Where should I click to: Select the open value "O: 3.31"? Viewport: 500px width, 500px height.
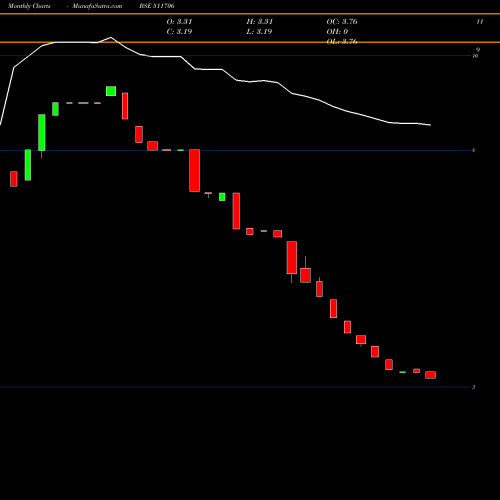[x=179, y=22]
